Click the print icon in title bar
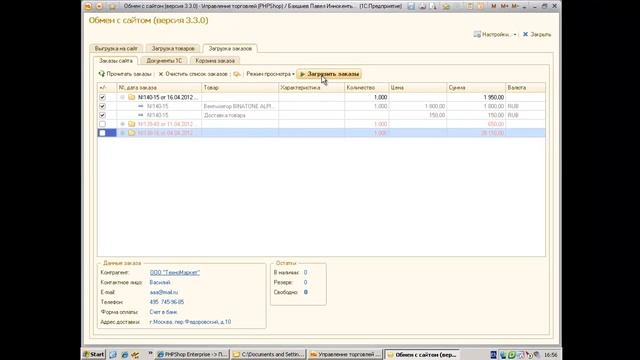 [x=422, y=6]
